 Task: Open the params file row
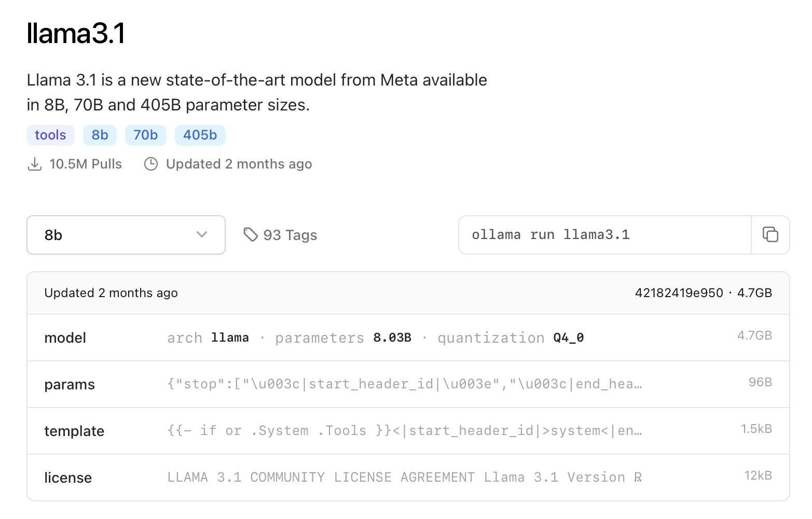[x=408, y=384]
